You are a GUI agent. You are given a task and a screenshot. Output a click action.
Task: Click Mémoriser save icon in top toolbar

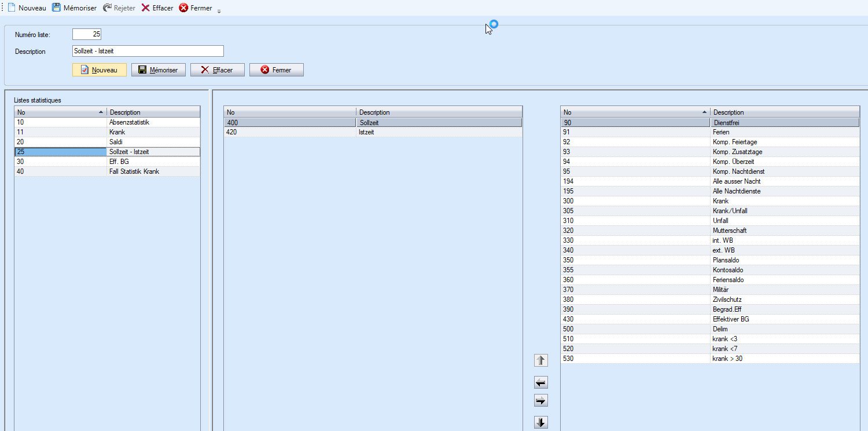56,8
